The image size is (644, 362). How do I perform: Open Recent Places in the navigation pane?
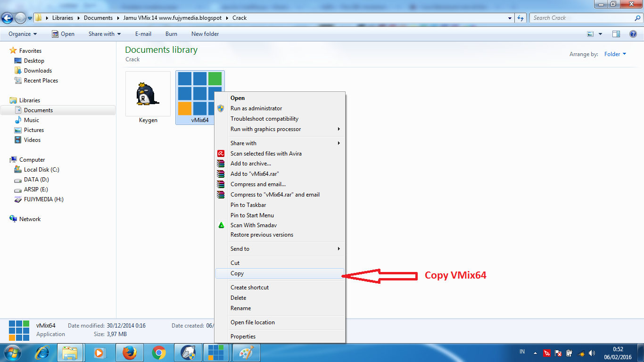pos(41,81)
